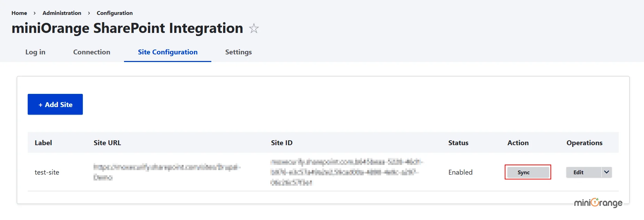Click the page title miniOrange SharePoint Integration

point(127,28)
